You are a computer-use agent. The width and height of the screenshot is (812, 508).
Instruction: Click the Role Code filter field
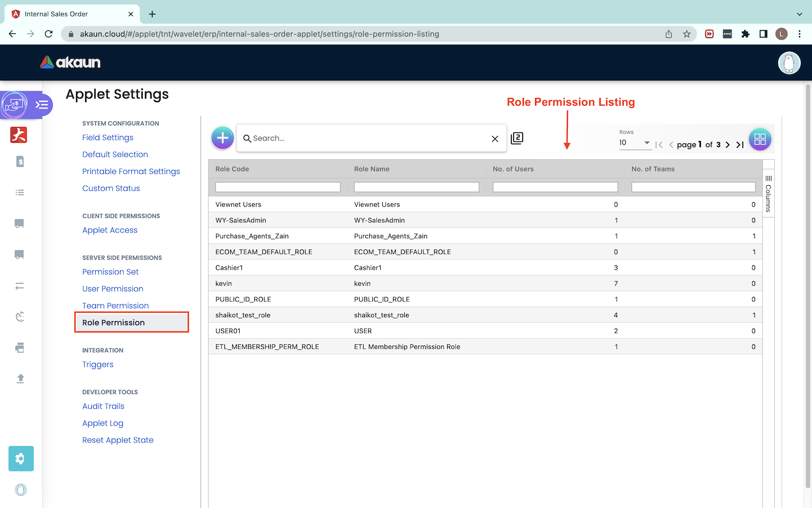click(x=278, y=187)
